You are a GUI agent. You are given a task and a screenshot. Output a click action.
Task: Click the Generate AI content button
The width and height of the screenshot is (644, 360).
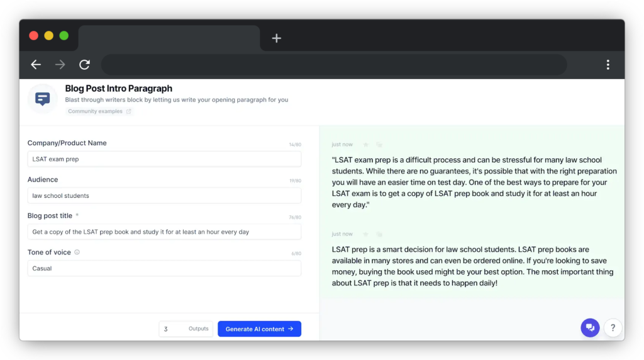[259, 329]
